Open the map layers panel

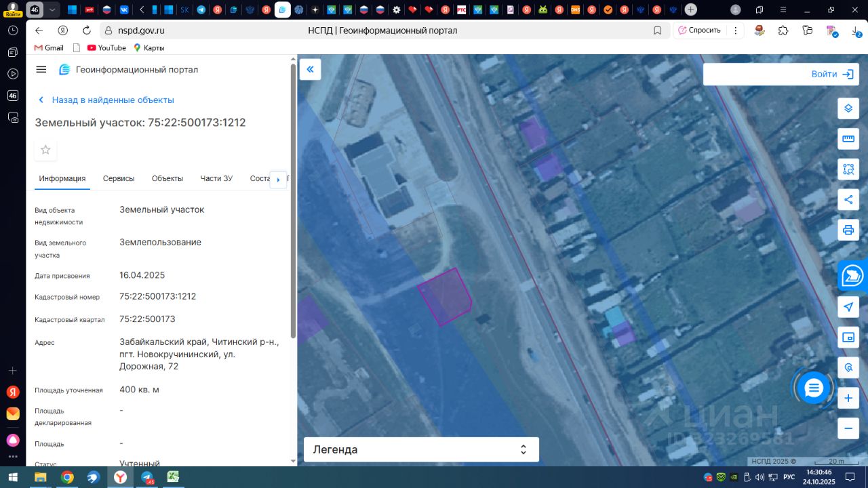tap(848, 108)
